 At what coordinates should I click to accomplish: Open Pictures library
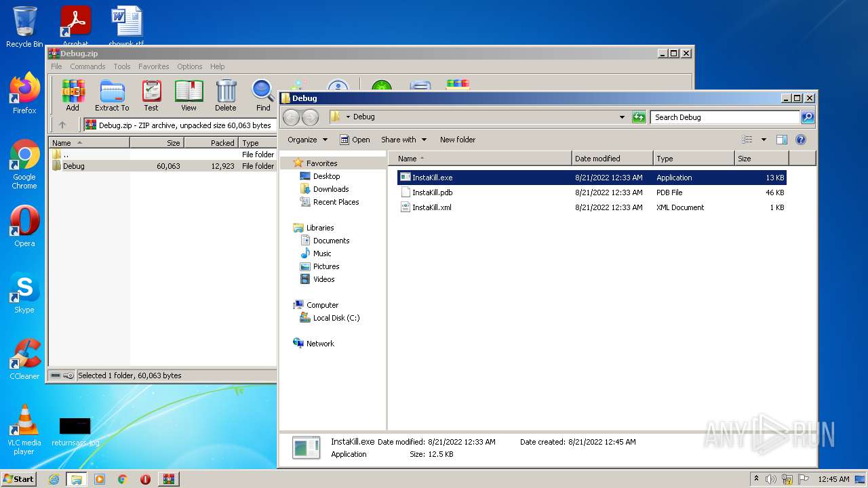pyautogui.click(x=325, y=266)
